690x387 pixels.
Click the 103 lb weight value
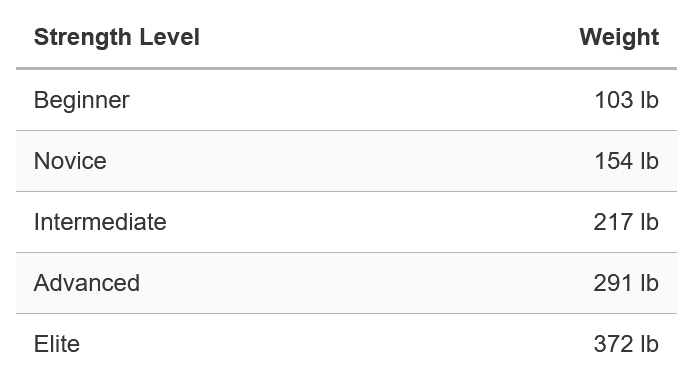coord(626,100)
